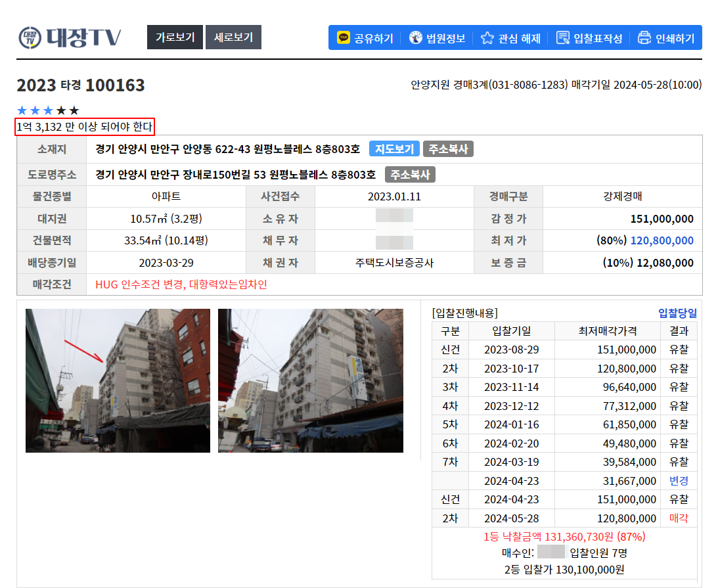Click the blue 변경 result link
The width and height of the screenshot is (718, 588).
[679, 481]
